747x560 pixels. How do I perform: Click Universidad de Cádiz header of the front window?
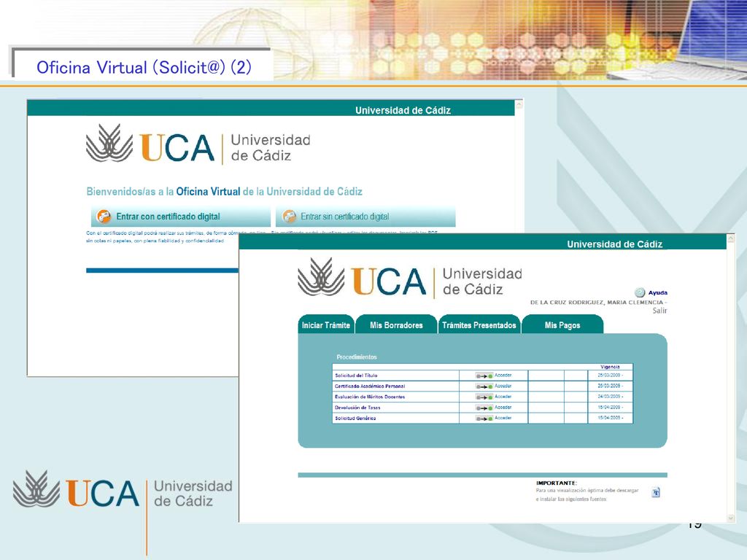(x=614, y=244)
